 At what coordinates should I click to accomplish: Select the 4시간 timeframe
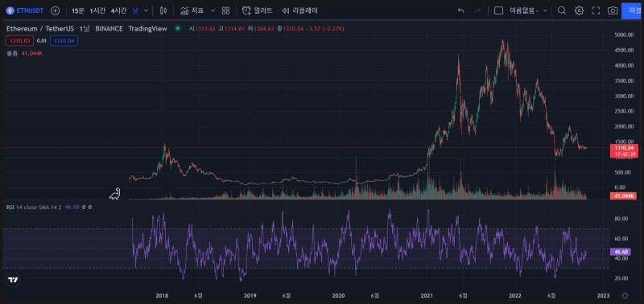coord(118,11)
